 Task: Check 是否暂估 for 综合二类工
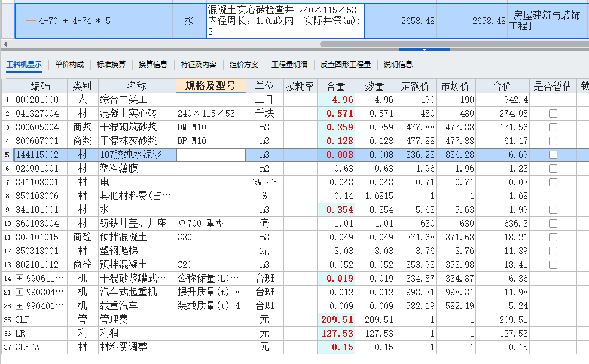pyautogui.click(x=553, y=100)
